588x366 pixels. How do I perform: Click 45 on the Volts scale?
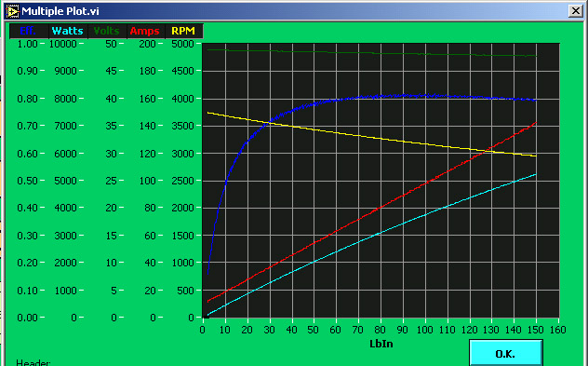coord(111,71)
